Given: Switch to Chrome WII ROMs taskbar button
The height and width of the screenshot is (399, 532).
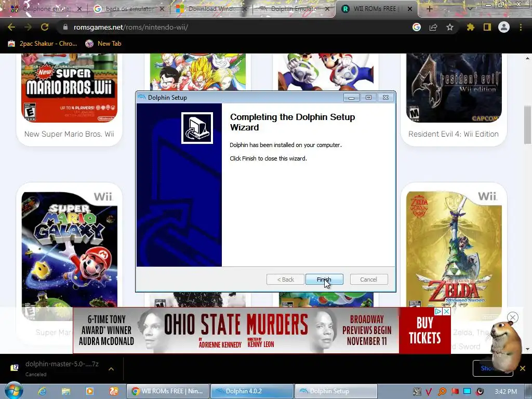Looking at the screenshot, I should 168,391.
